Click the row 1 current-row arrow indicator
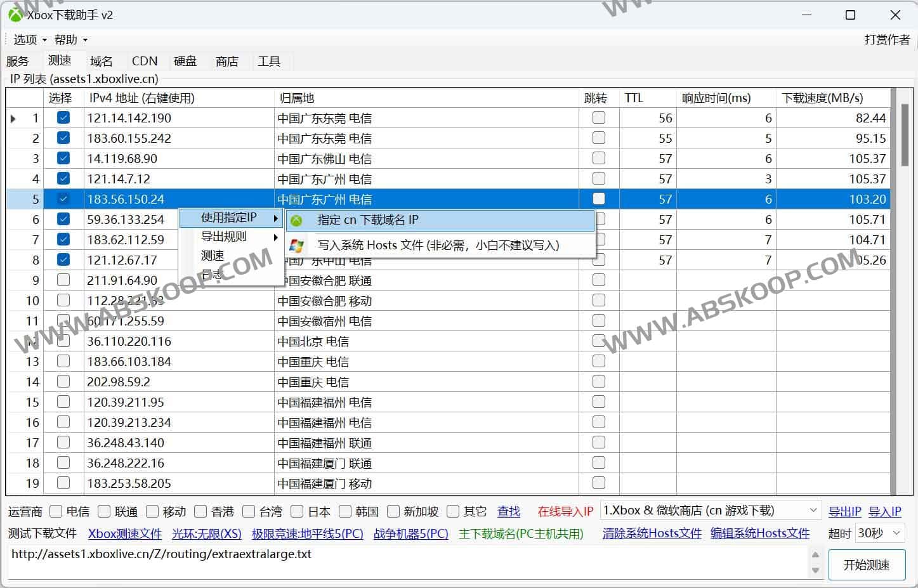This screenshot has width=918, height=588. click(13, 118)
